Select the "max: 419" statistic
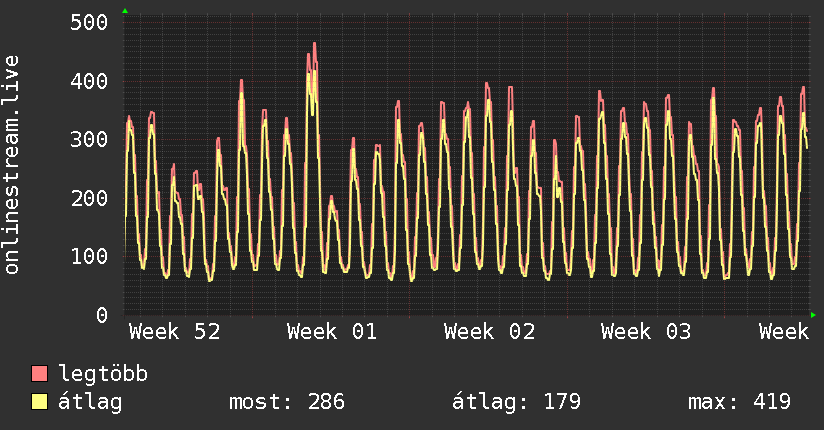 (x=739, y=403)
